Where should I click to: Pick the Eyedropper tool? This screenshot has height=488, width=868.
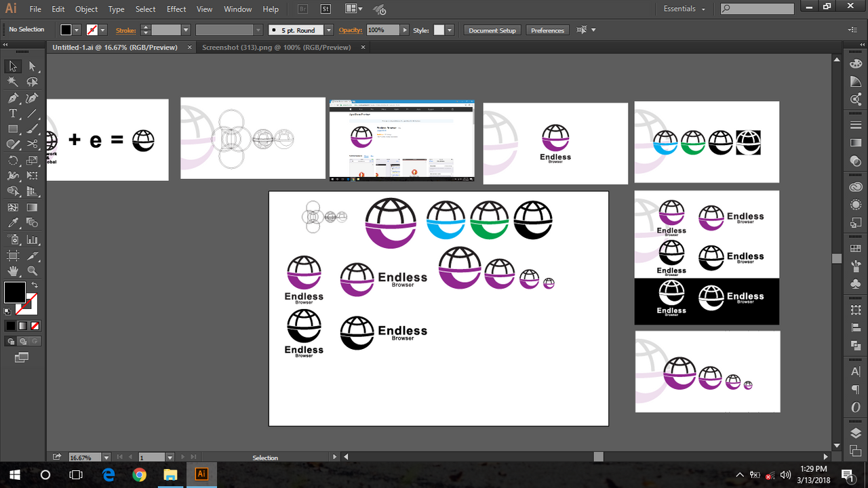13,223
